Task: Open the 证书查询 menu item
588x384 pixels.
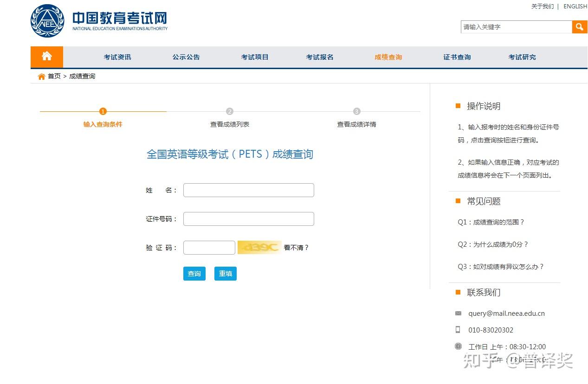Action: click(457, 57)
